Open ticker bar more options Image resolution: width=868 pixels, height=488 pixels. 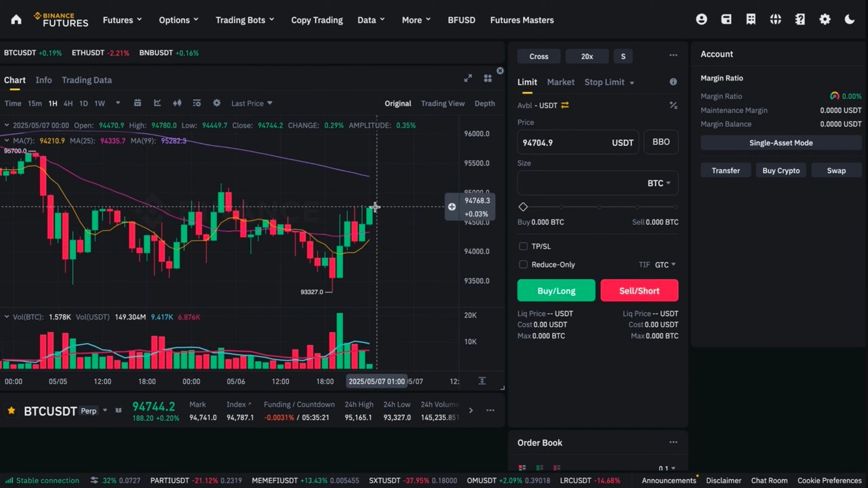pos(490,410)
